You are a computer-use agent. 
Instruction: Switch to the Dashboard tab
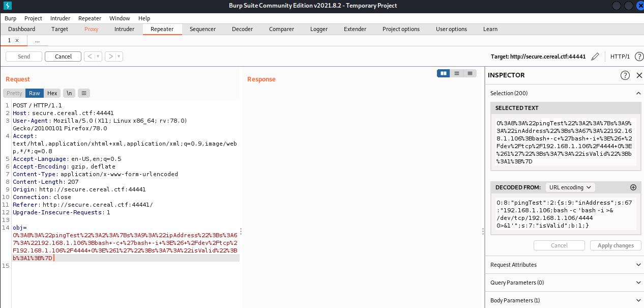click(x=22, y=29)
